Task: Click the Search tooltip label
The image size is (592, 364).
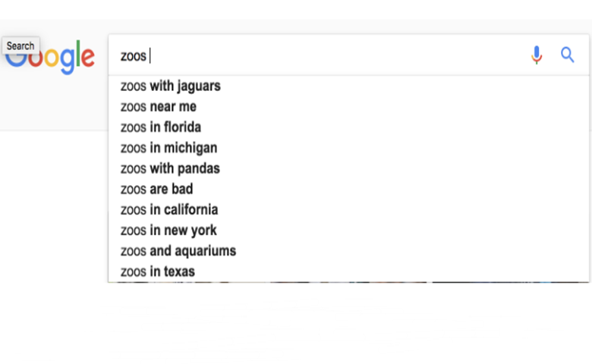Action: (x=20, y=46)
